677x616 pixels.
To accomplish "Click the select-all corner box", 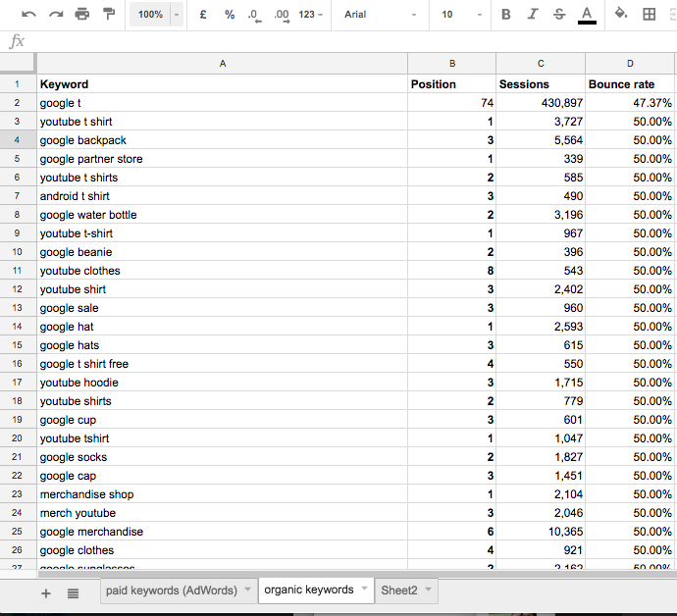I will (18, 63).
